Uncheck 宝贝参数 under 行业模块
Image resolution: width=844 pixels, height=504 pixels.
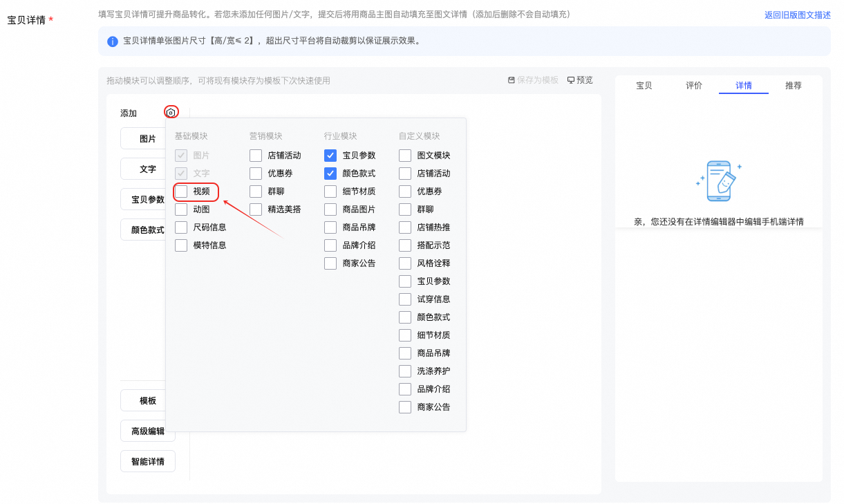(330, 156)
